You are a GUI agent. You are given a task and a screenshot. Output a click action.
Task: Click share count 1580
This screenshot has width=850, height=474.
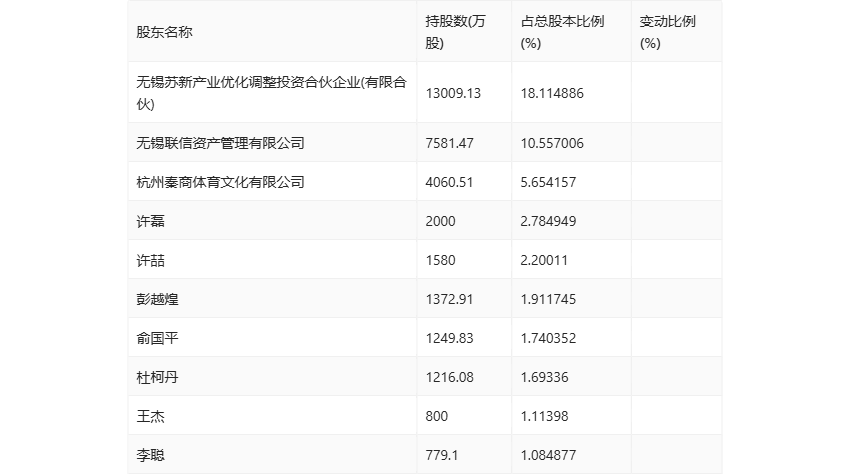[x=440, y=260]
